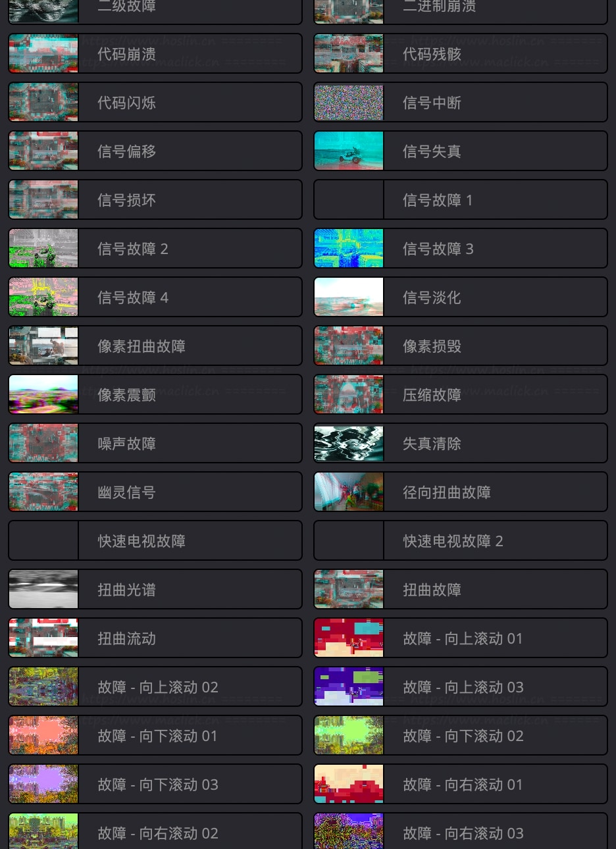Click the 信号淡化 label
This screenshot has width=616, height=849.
click(x=432, y=297)
